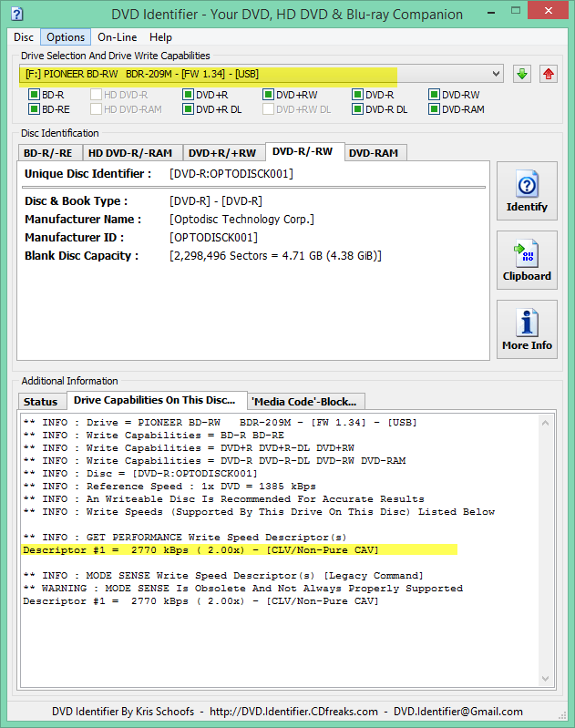575x728 pixels.
Task: Click the Manufacturer ID value [OPTODISCK001]
Action: point(213,237)
